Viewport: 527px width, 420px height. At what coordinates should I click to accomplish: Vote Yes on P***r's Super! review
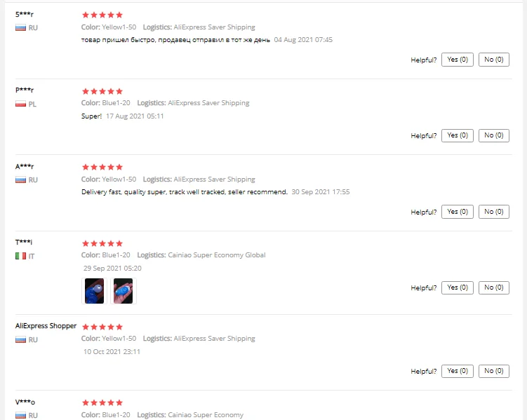[458, 135]
